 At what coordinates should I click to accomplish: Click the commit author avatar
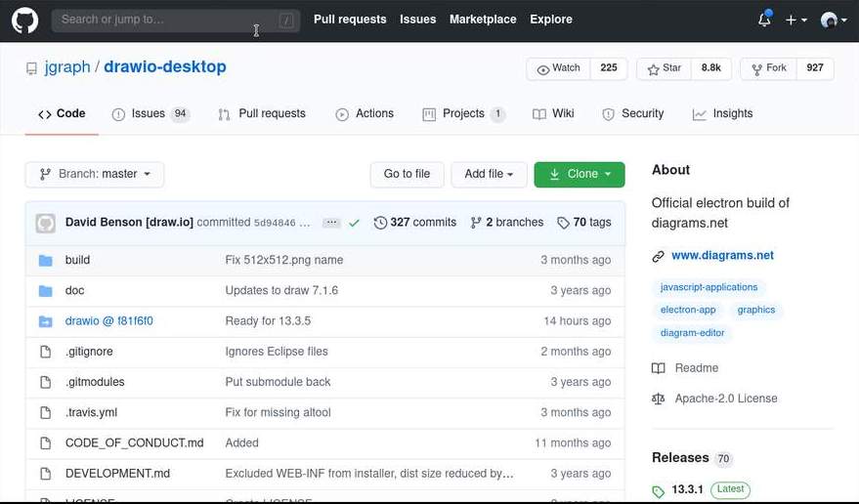(46, 223)
